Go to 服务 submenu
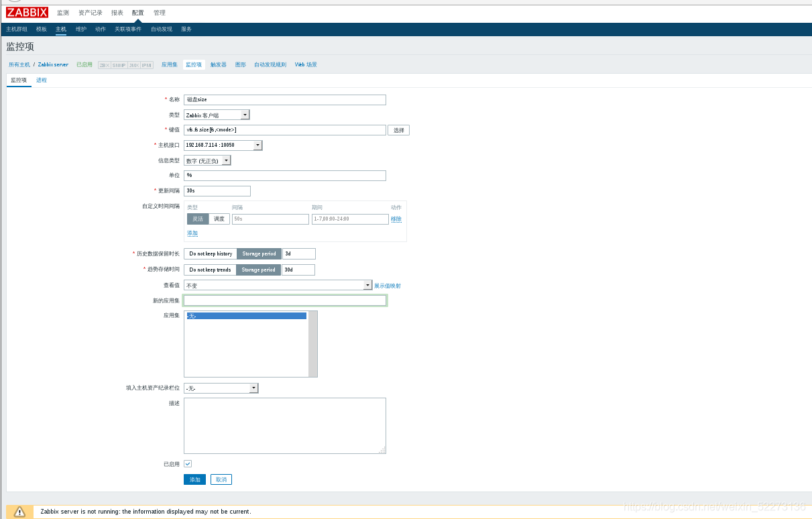812x519 pixels. [186, 30]
